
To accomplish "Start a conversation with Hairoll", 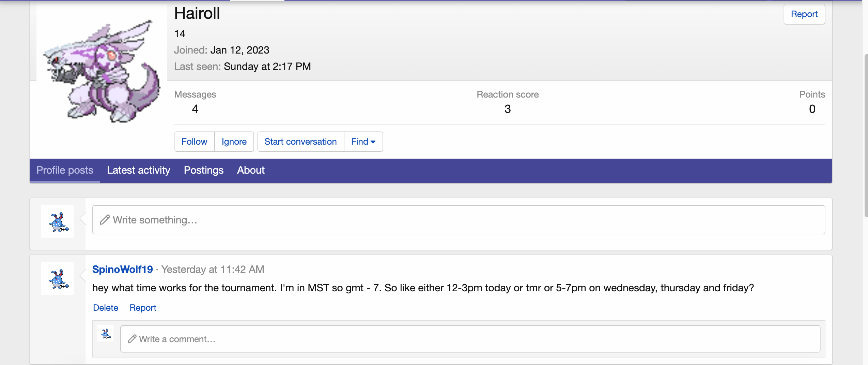I will tap(300, 142).
